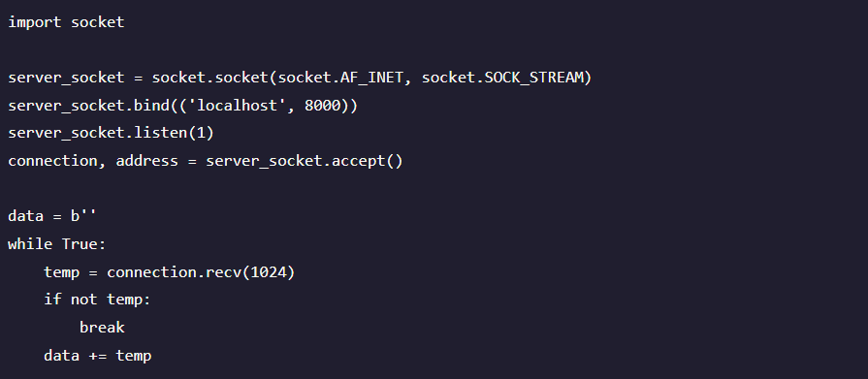Click the 'while' keyword
Image resolution: width=868 pixels, height=379 pixels.
pyautogui.click(x=30, y=244)
